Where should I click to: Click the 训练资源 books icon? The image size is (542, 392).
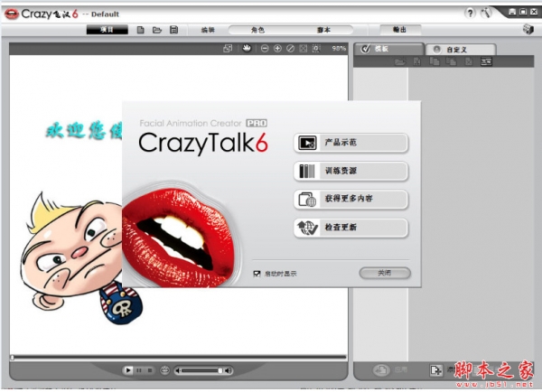pos(307,171)
